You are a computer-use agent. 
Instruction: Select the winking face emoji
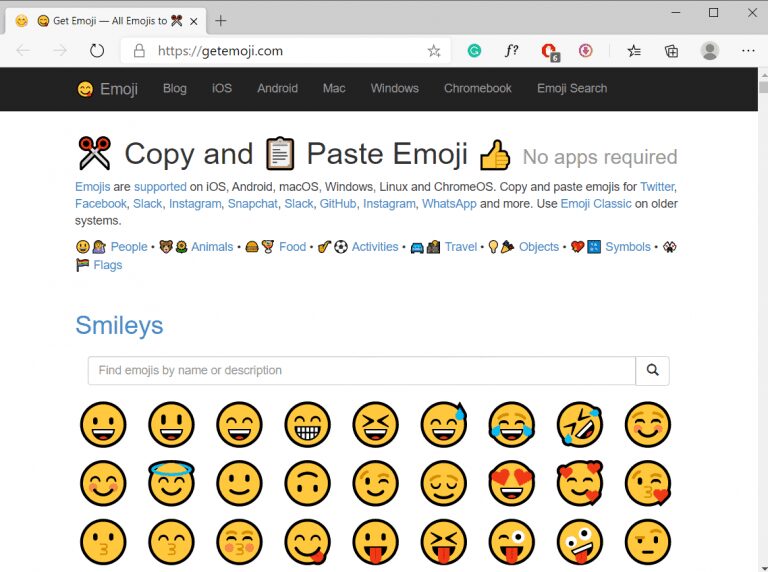pos(375,483)
